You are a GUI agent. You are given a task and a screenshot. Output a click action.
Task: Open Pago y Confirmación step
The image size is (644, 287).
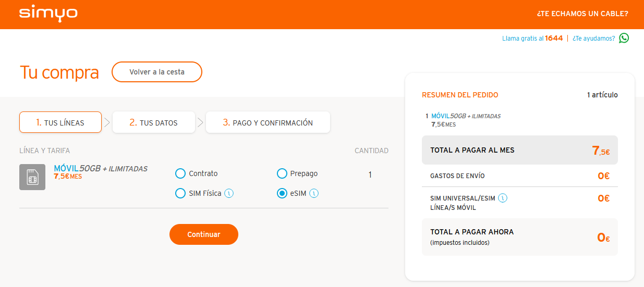click(268, 122)
